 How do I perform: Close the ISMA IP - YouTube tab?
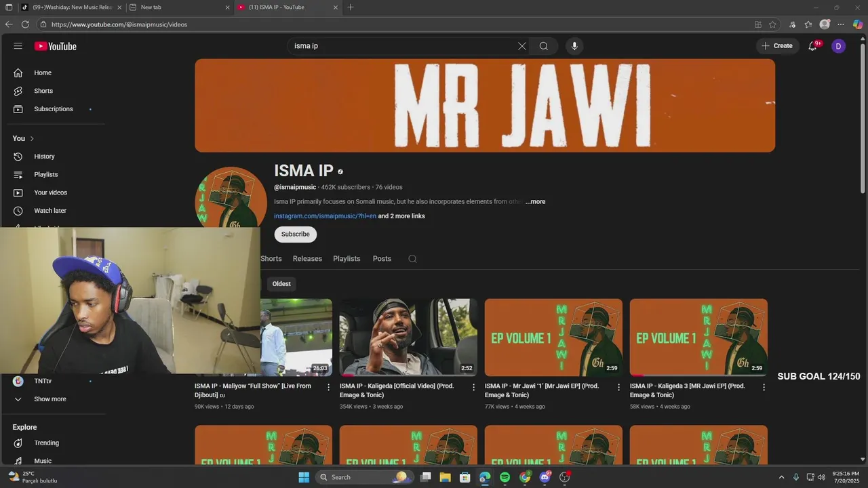click(x=335, y=7)
